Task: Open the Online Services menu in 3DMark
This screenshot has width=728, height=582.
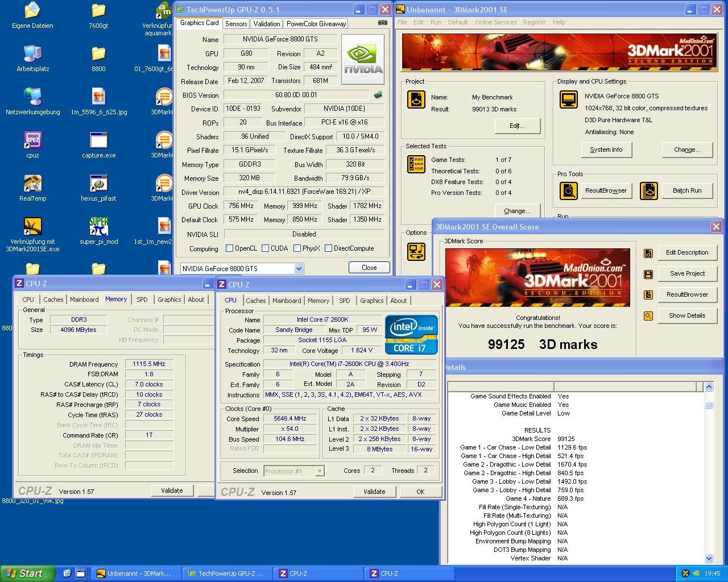Action: point(495,22)
